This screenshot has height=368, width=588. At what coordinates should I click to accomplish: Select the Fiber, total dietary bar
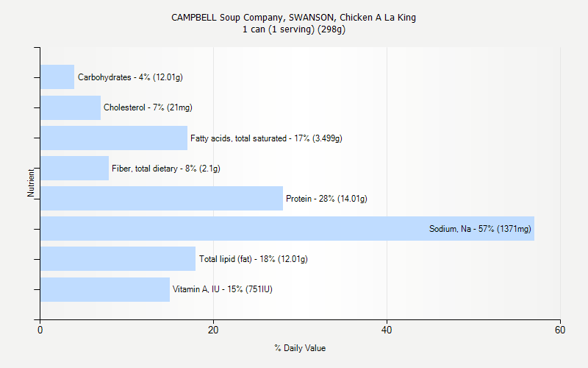point(74,169)
